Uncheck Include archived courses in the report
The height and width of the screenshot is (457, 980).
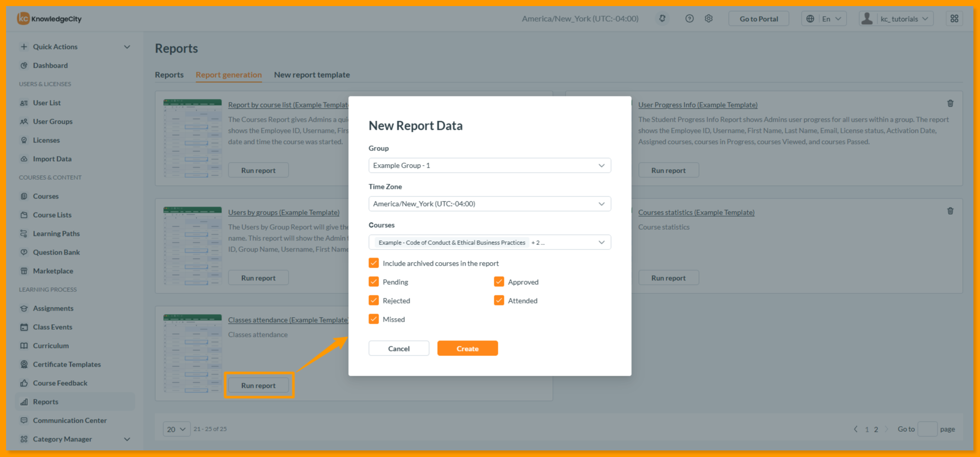tap(374, 263)
